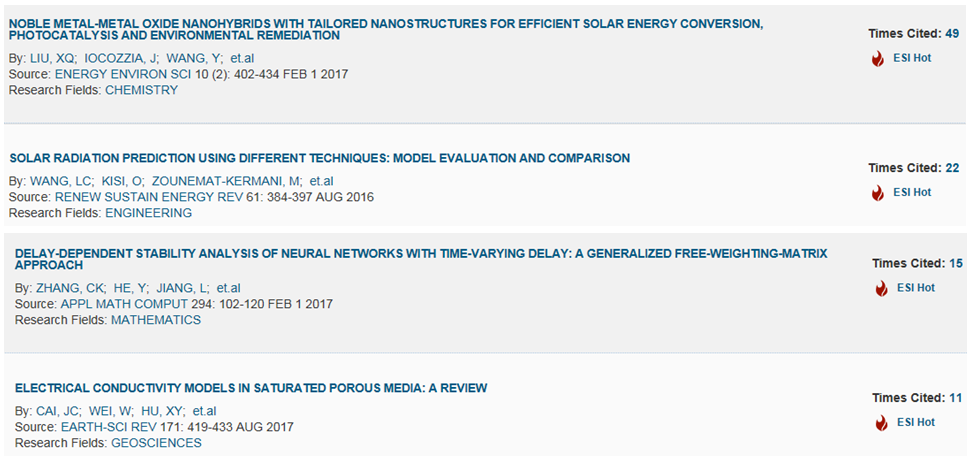
Task: Open the Solar Radiation Prediction article title
Action: [x=320, y=158]
